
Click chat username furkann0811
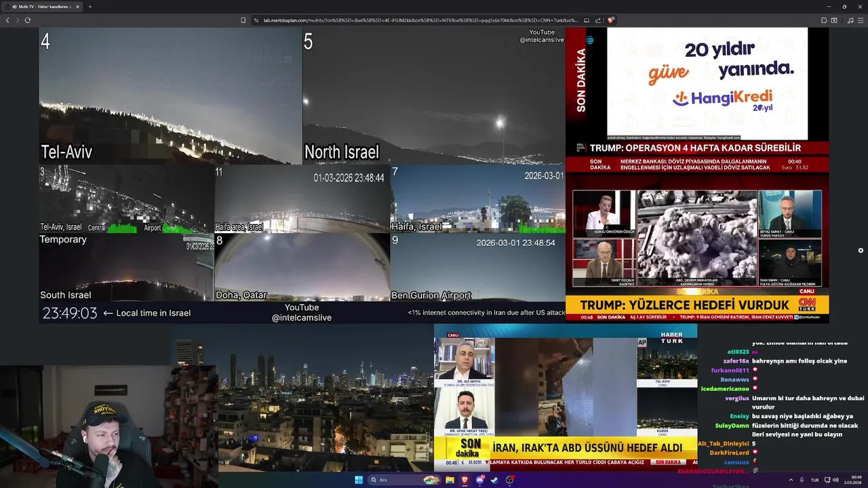730,371
